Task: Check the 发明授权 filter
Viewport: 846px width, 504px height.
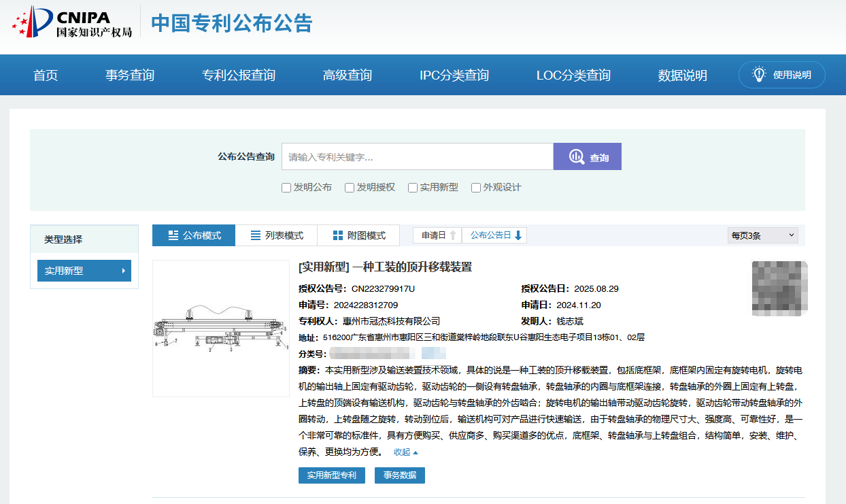Action: [349, 187]
